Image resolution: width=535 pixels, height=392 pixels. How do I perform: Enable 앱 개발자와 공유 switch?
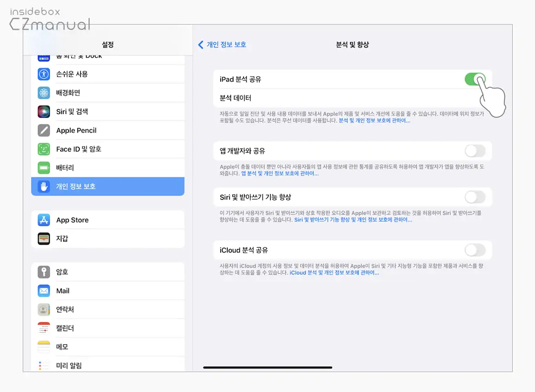(x=475, y=151)
